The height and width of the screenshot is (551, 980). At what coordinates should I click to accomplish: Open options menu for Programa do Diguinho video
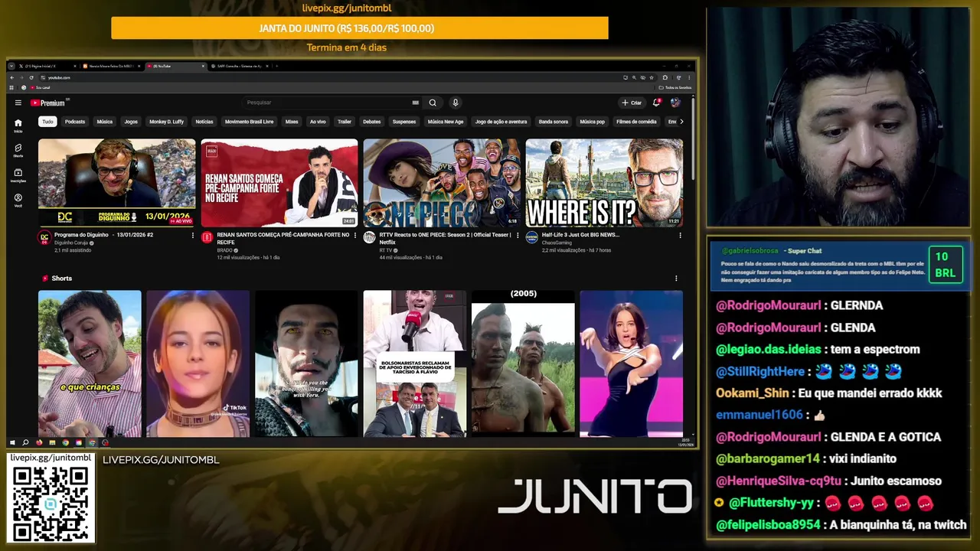click(x=193, y=236)
